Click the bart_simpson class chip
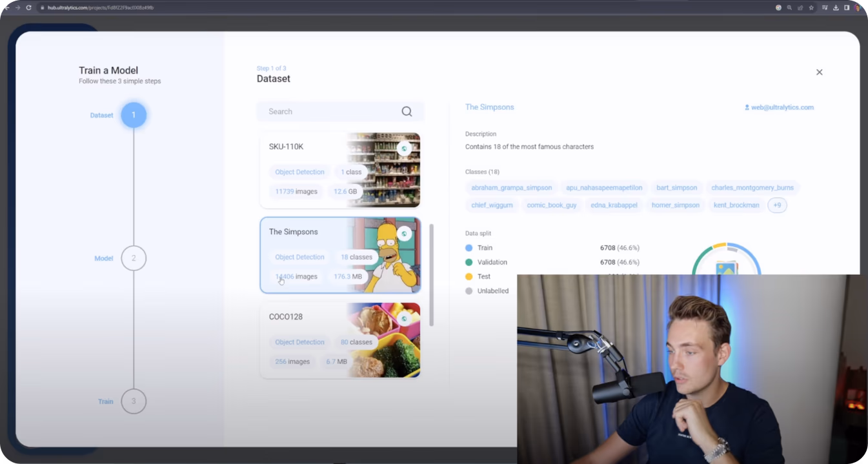Screen dimensions: 868x464 point(677,188)
